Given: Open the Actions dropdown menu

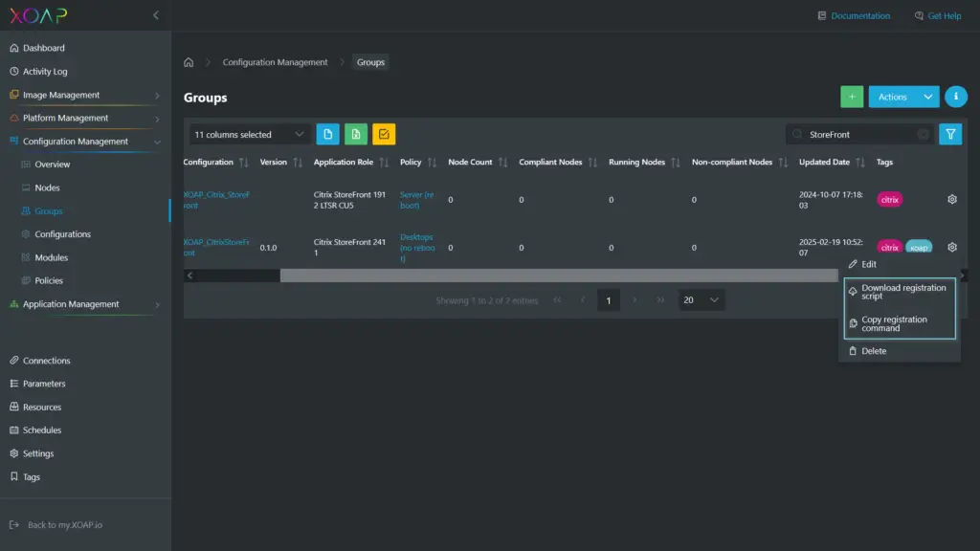Looking at the screenshot, I should [903, 97].
